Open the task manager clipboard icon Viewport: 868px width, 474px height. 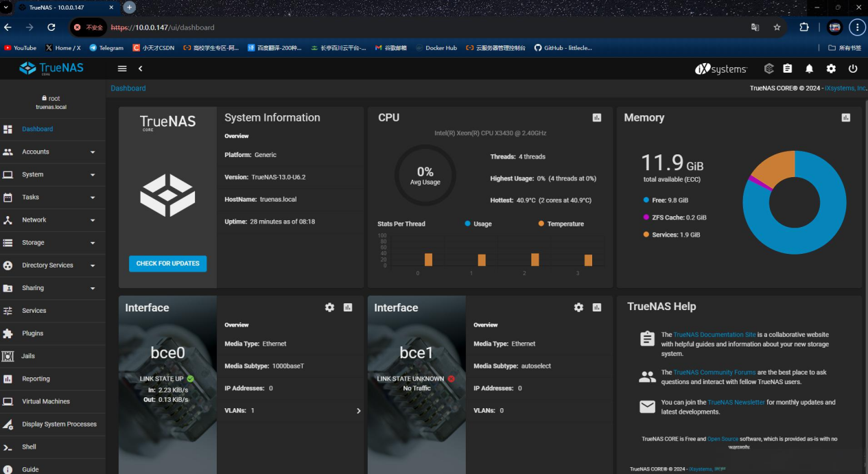[788, 69]
